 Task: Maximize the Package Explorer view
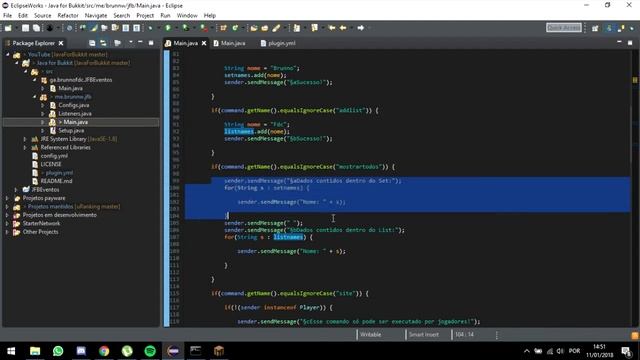click(x=151, y=42)
